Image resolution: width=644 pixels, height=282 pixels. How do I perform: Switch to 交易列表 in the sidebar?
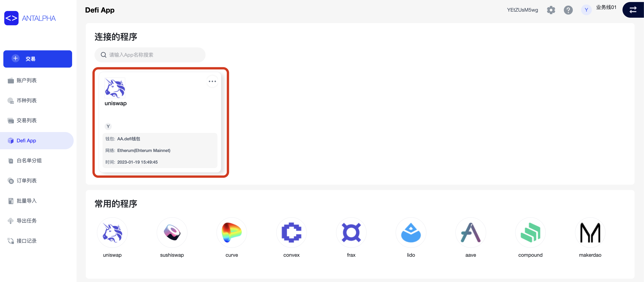point(26,120)
